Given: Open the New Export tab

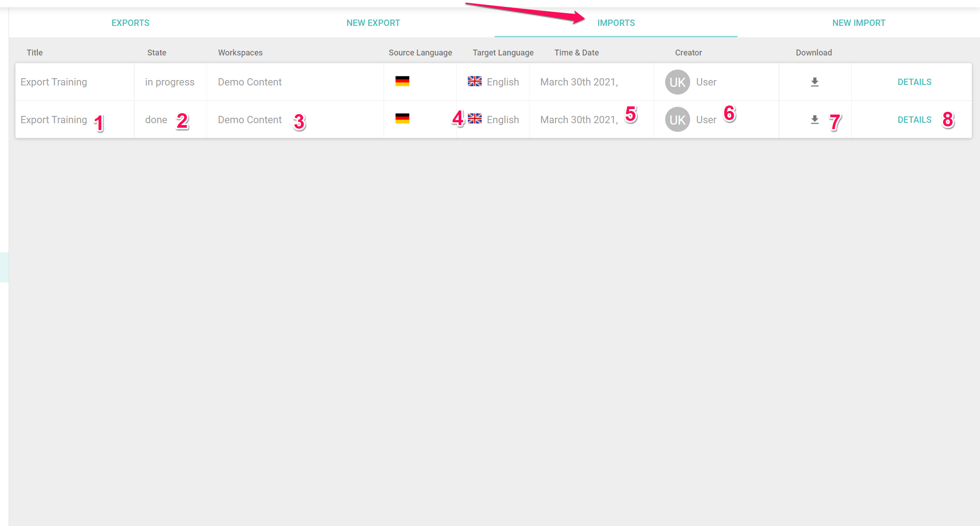Looking at the screenshot, I should (x=373, y=23).
